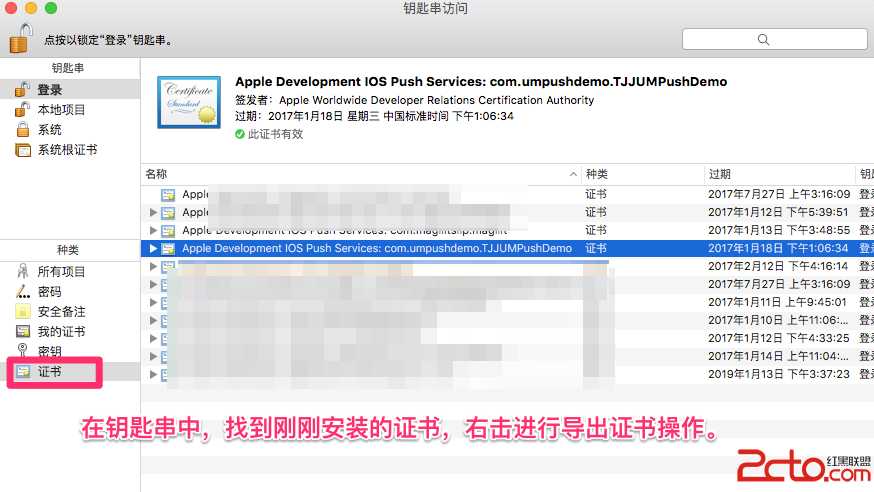Expand row expiring 2017年1月14日 上午11:04
Image resolution: width=874 pixels, height=492 pixels.
153,356
